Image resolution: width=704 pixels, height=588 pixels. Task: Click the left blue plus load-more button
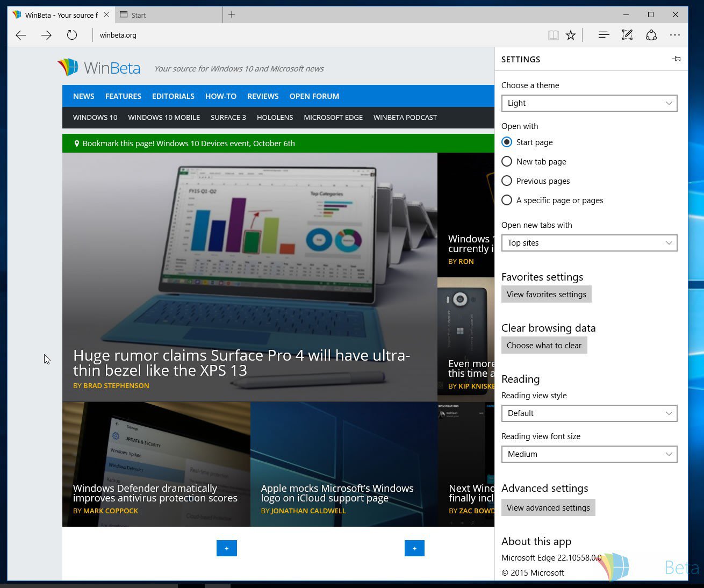pyautogui.click(x=227, y=548)
